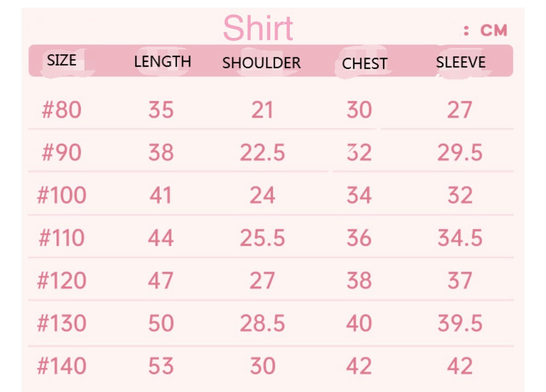Select the LENGTH column header

(162, 62)
